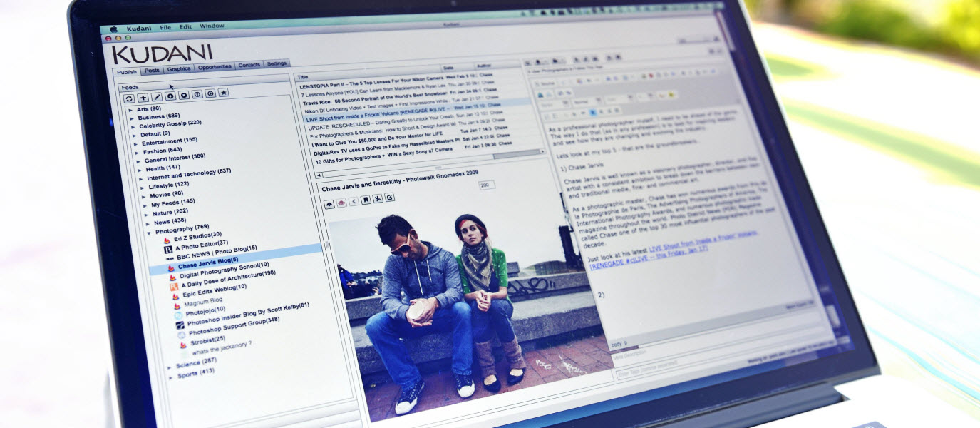Open the Apple menu
The height and width of the screenshot is (428, 980).
coord(113,29)
